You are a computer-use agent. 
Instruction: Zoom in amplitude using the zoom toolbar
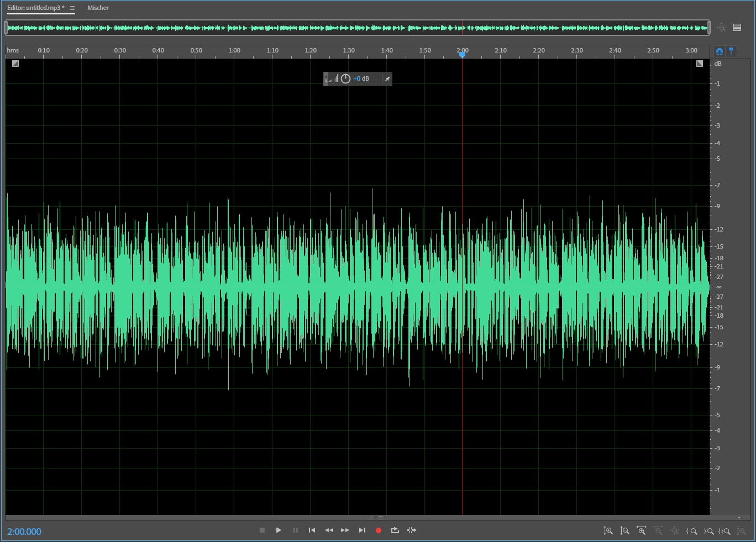[x=608, y=531]
